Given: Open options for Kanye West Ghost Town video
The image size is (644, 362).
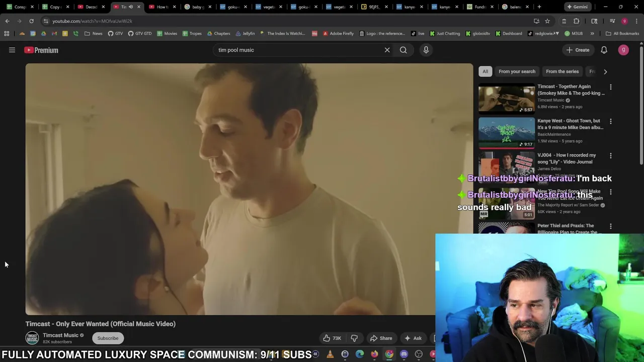Looking at the screenshot, I should [x=611, y=121].
